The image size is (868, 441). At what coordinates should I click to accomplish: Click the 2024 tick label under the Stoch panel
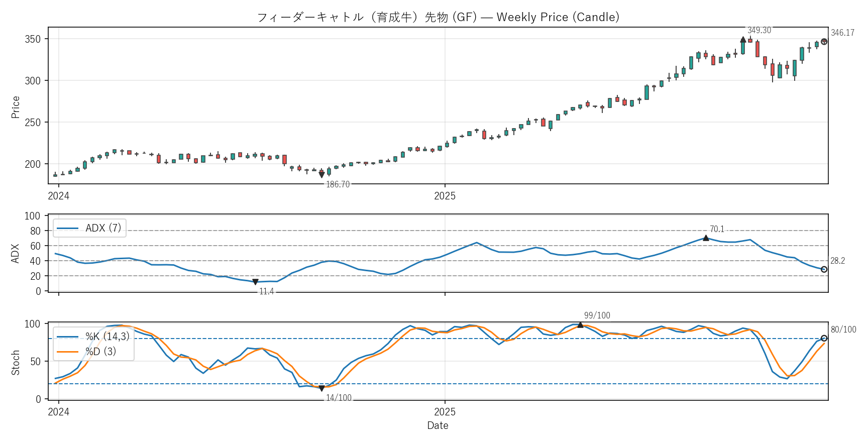click(59, 412)
